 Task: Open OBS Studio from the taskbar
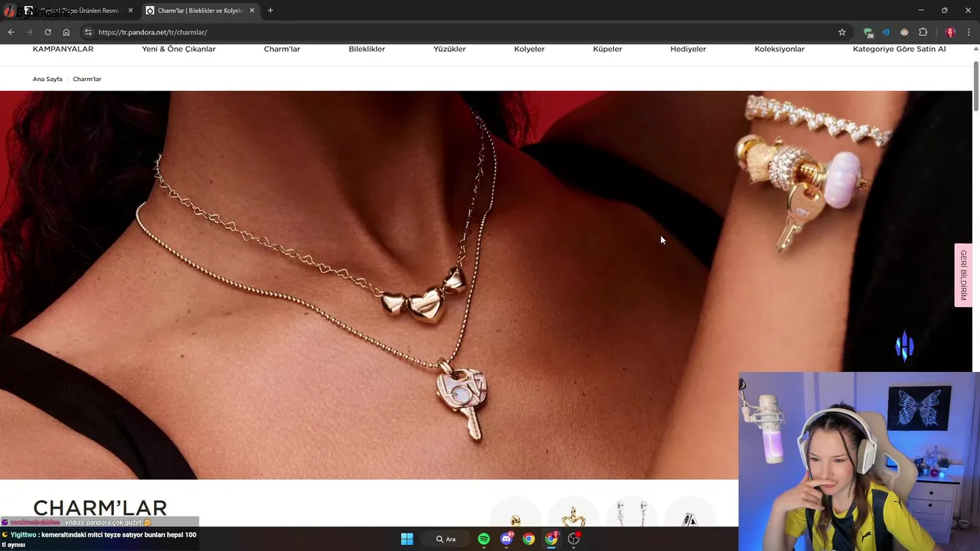pos(573,539)
